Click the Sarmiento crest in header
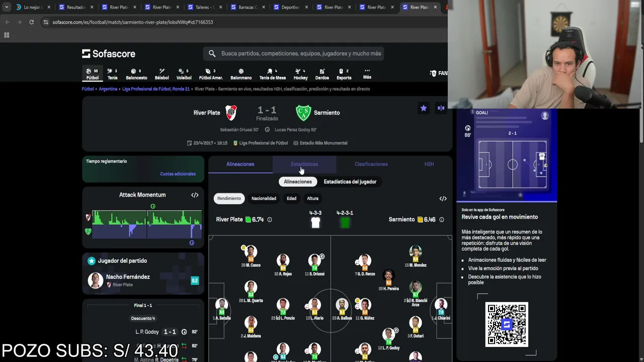The image size is (644, 362). (303, 113)
